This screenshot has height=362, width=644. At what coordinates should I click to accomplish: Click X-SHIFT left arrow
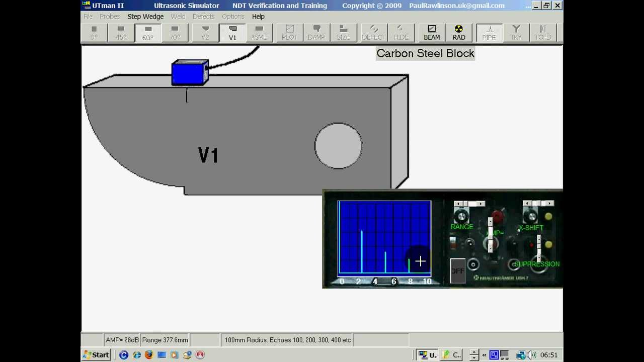[x=526, y=204]
